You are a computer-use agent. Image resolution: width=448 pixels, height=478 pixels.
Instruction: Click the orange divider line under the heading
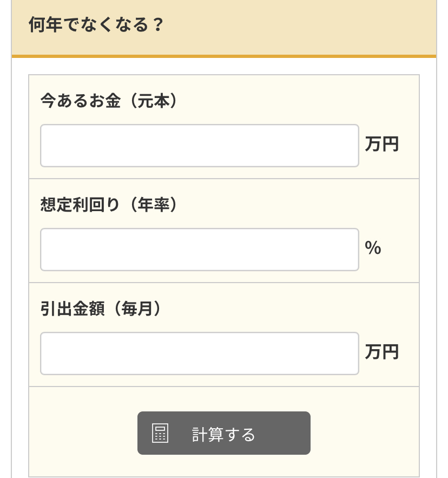pyautogui.click(x=223, y=56)
